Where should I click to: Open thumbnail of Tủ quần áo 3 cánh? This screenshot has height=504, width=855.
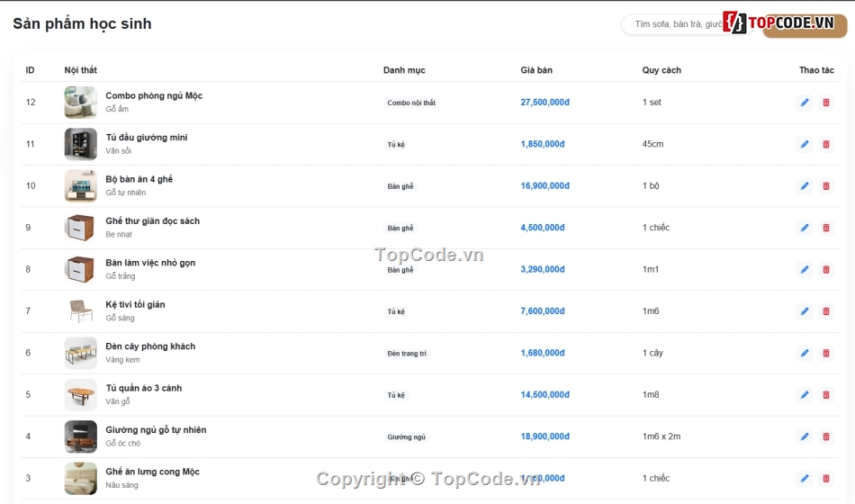[81, 394]
